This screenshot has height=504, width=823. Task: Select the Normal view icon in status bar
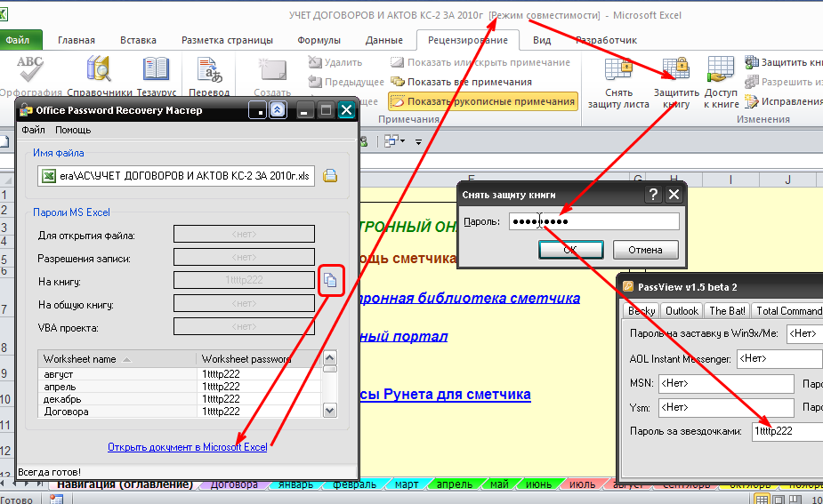point(762,500)
